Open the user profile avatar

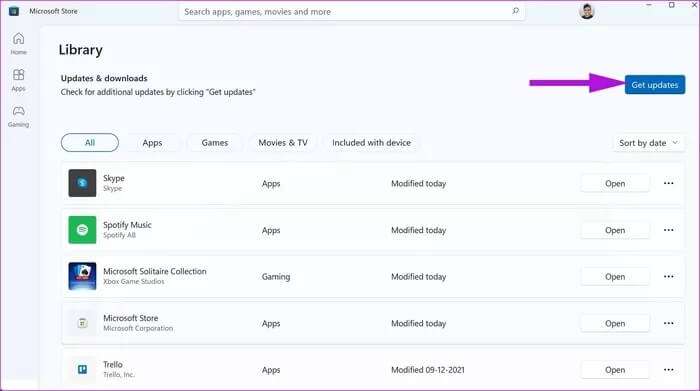[587, 11]
